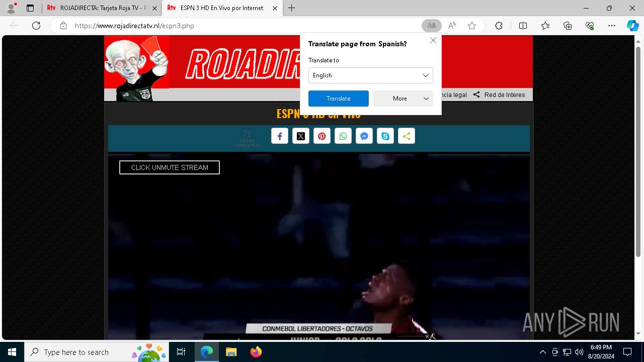Open the Windows Start menu
Viewport: 644px width, 362px height.
click(x=12, y=352)
